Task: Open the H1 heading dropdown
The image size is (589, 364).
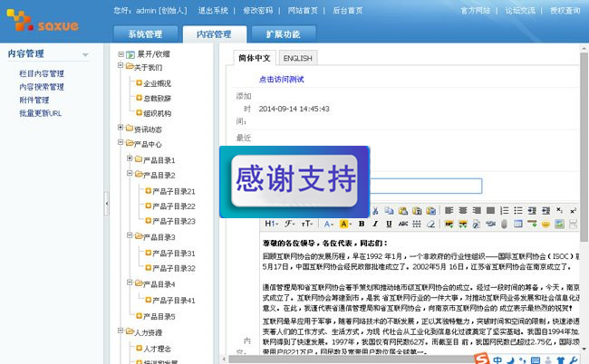Action: click(x=271, y=224)
